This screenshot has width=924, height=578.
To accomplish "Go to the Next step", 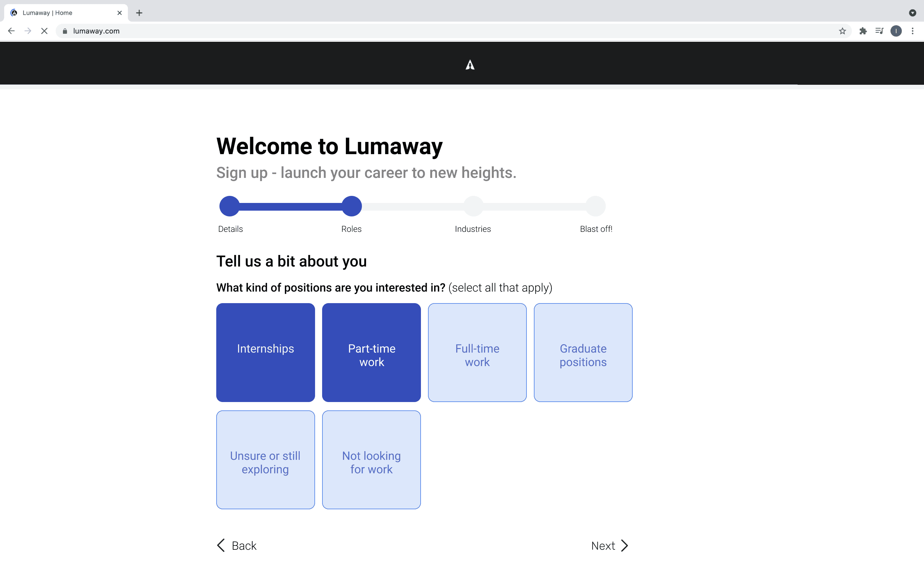I will (x=609, y=546).
